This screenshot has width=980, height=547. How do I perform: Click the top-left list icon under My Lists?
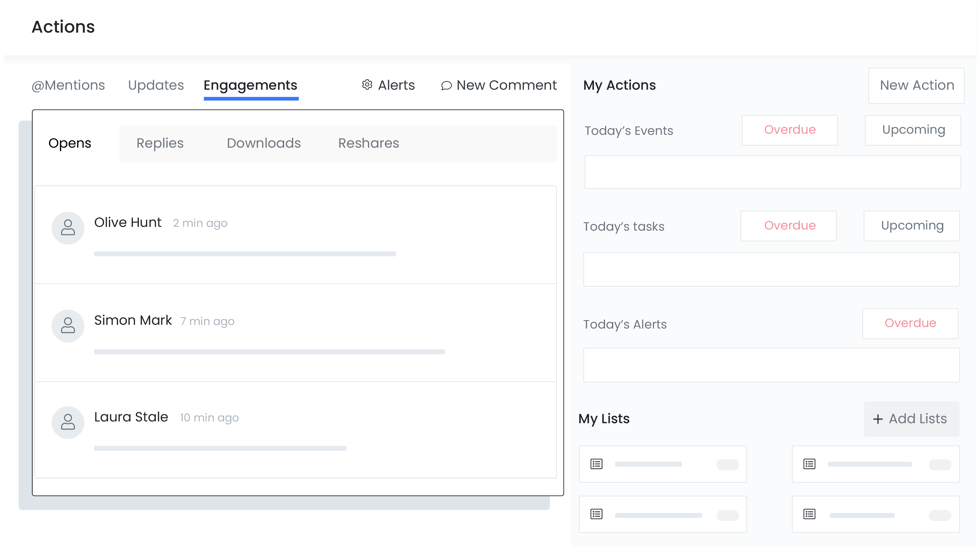(596, 464)
